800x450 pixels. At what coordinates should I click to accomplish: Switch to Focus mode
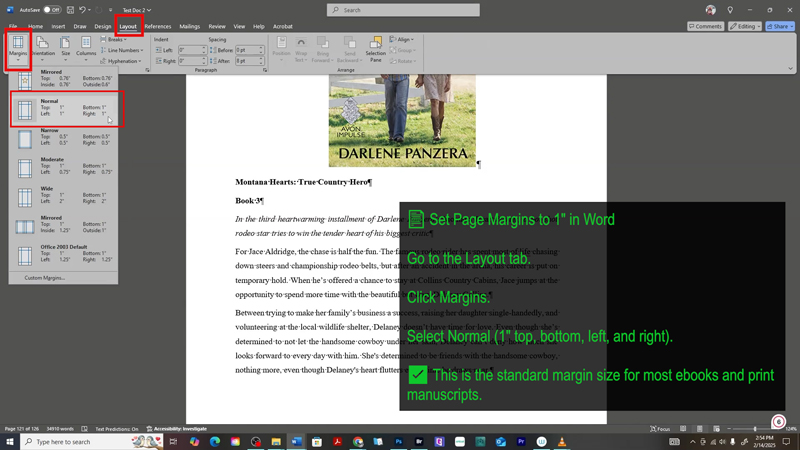[660, 429]
